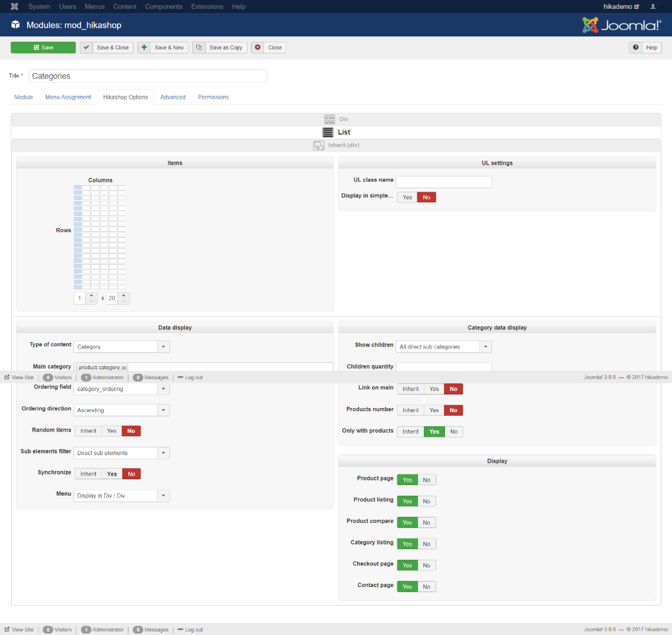672x635 pixels.
Task: Select the List layout icon
Action: (x=328, y=132)
